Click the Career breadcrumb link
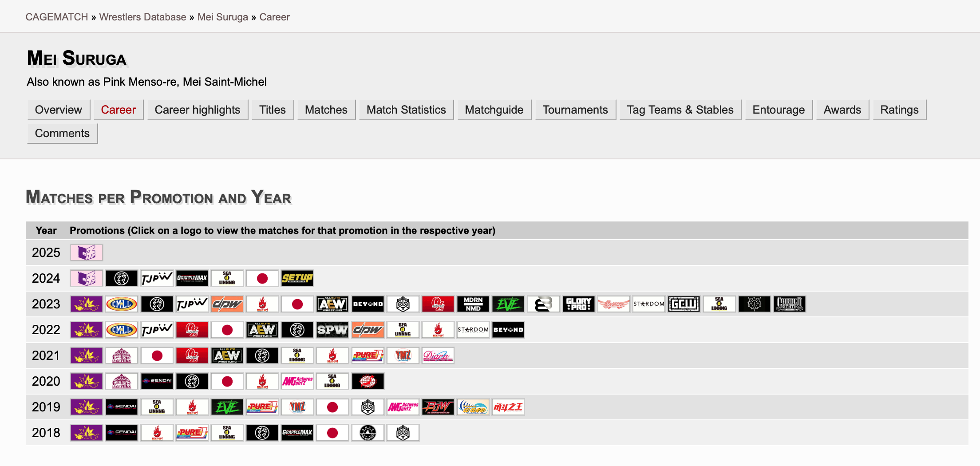The height and width of the screenshot is (466, 980). (274, 17)
